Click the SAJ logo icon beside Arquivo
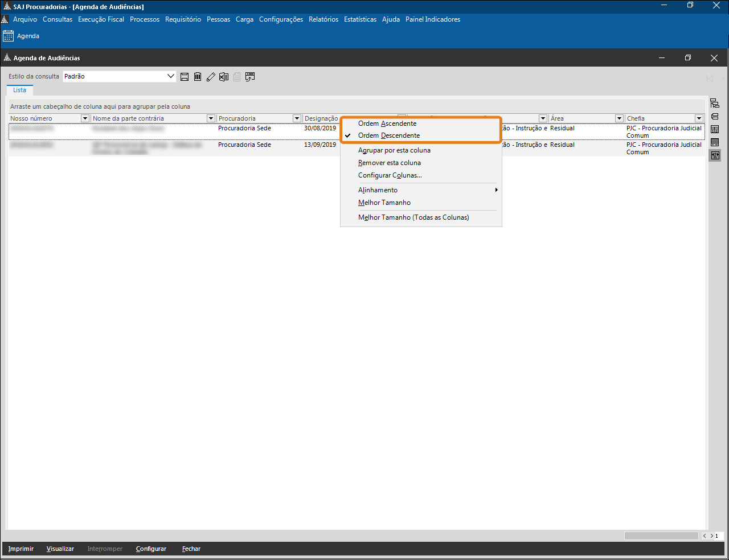Image resolution: width=729 pixels, height=560 pixels. click(x=5, y=19)
